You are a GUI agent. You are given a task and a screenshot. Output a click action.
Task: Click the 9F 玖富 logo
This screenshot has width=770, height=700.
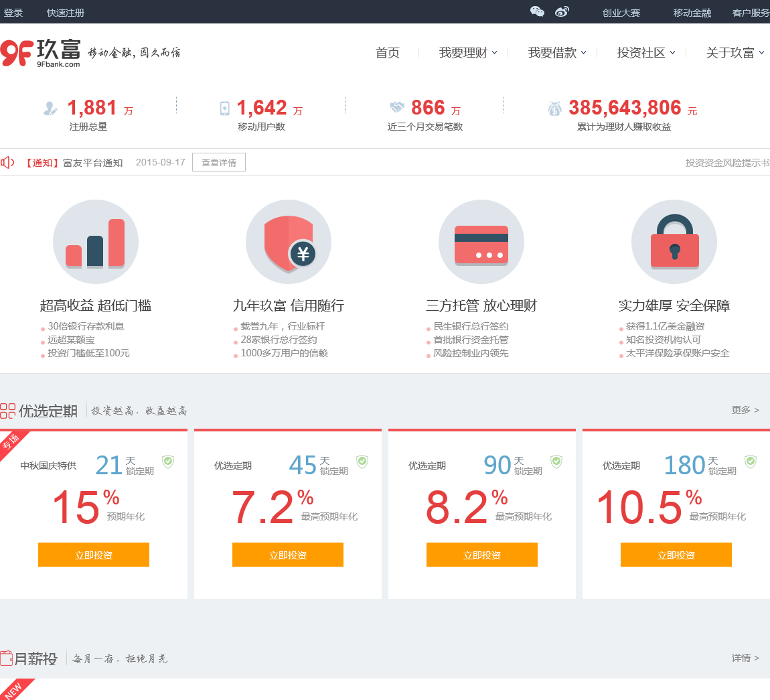click(42, 53)
